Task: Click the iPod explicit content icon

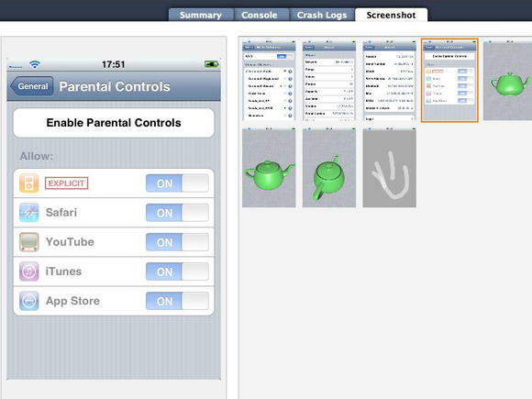Action: 28,183
